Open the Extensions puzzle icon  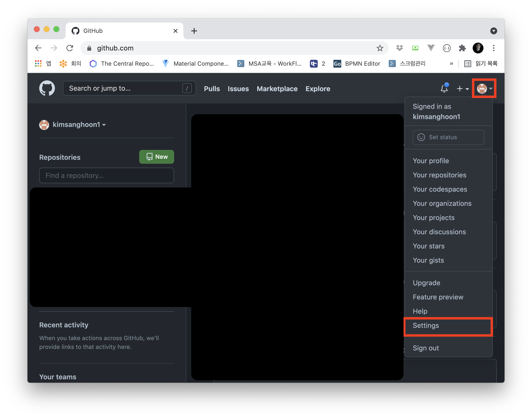(462, 48)
